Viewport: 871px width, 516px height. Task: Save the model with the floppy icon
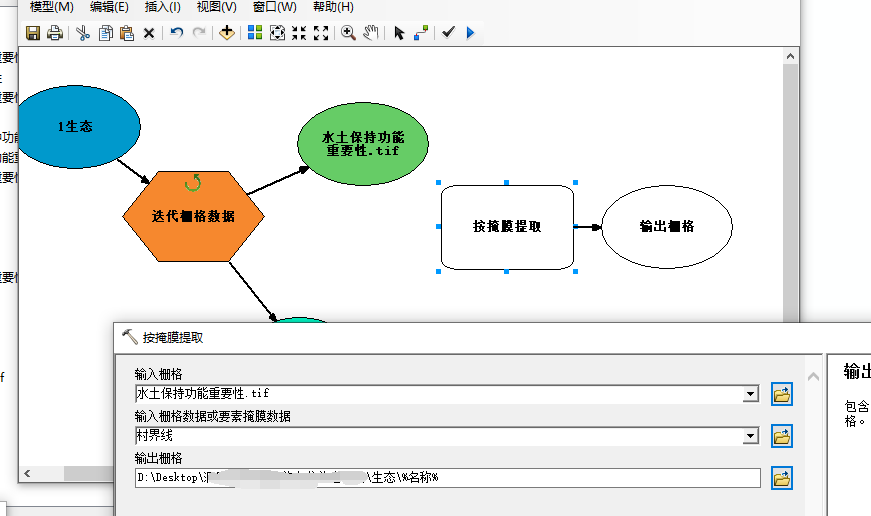[x=33, y=33]
